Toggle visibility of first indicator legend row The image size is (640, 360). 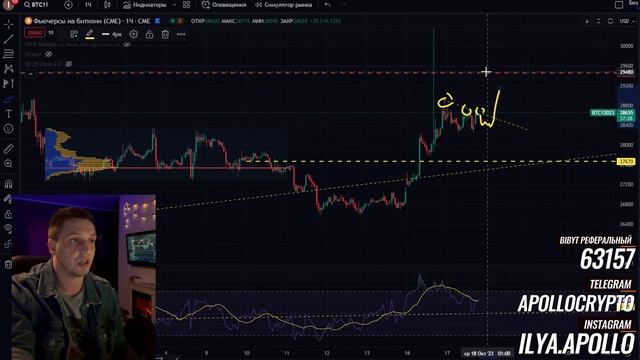click(127, 44)
